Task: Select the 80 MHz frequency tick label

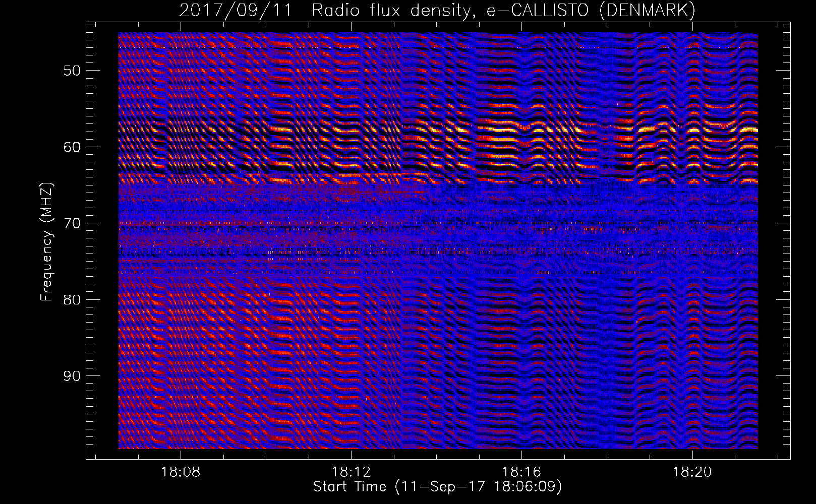Action: 72,300
